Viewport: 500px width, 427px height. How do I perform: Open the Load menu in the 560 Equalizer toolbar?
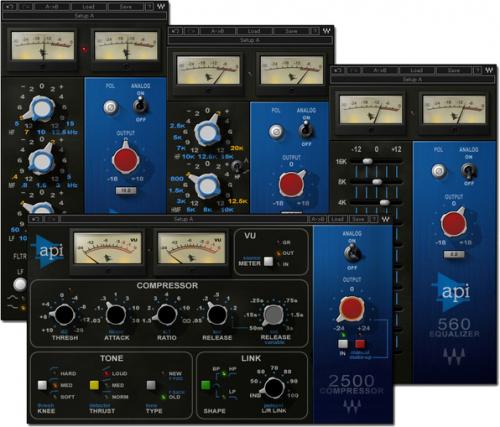417,70
